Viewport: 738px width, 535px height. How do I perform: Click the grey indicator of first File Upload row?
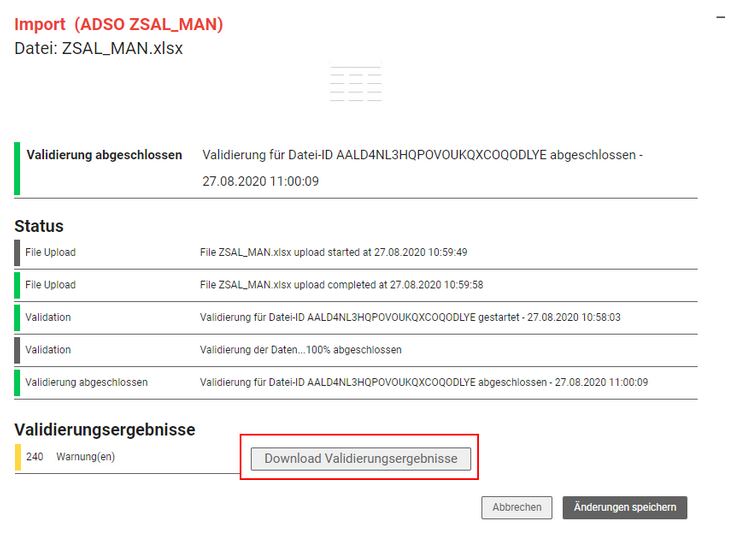click(17, 253)
